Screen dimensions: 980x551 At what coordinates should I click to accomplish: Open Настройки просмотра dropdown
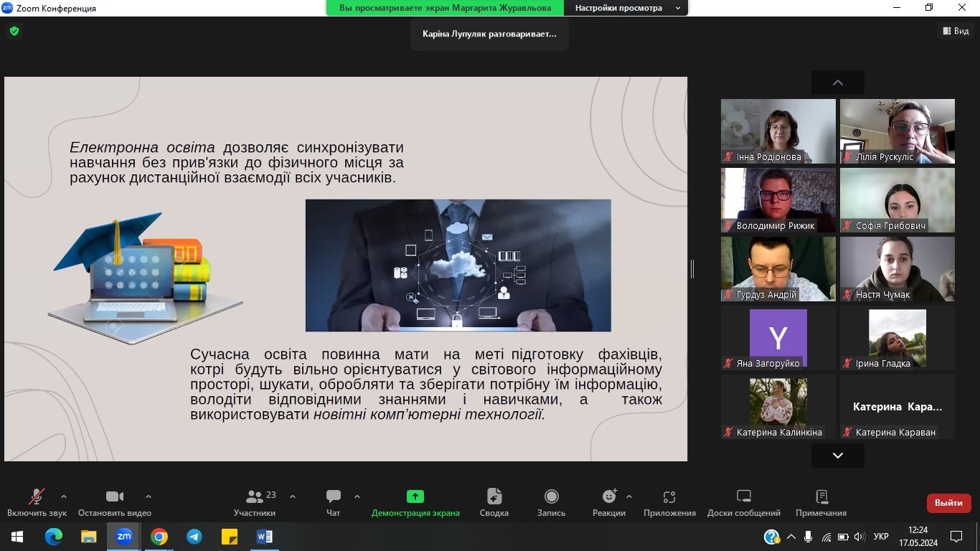[x=626, y=8]
